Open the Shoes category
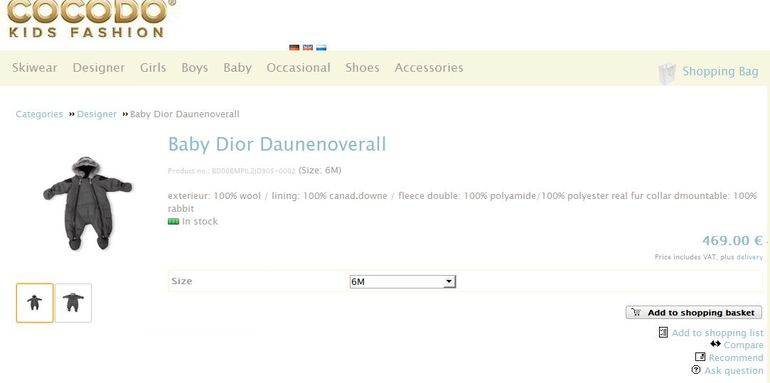 (362, 68)
